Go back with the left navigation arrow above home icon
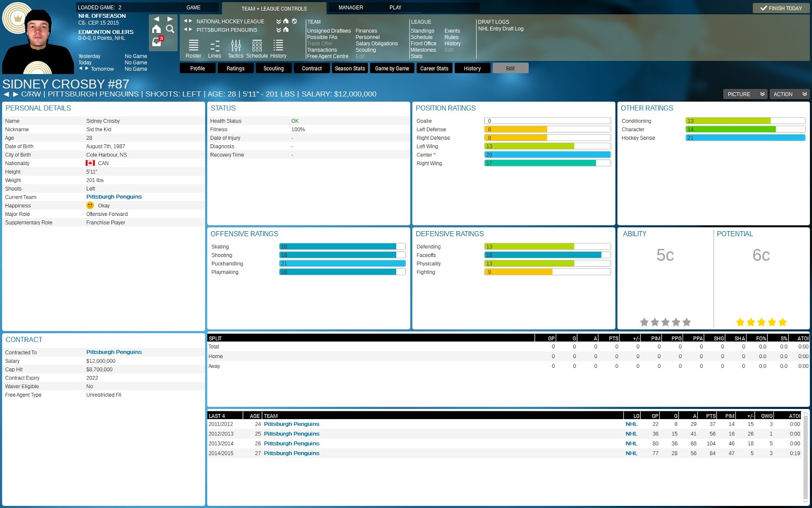The width and height of the screenshot is (812, 508). [x=156, y=19]
